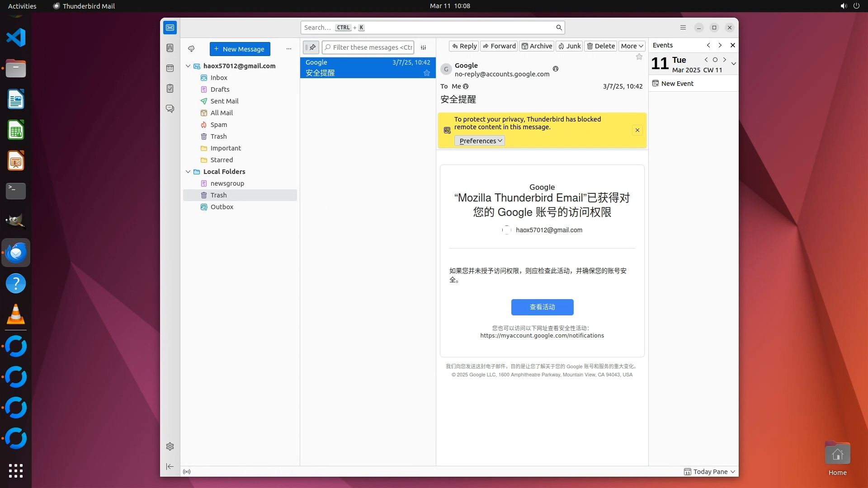Launch VLC from the Ubuntu dock
The height and width of the screenshot is (488, 868).
point(16,314)
